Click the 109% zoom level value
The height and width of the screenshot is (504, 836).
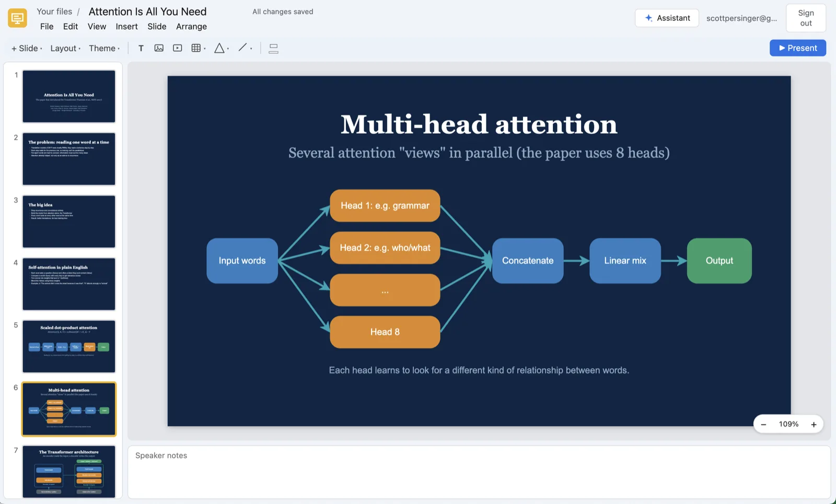(788, 424)
